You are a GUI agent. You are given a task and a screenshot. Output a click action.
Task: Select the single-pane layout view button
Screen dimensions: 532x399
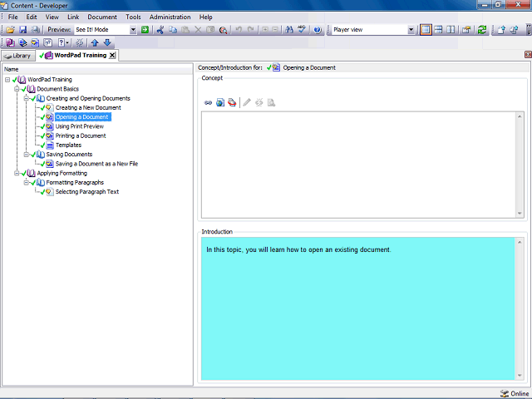tap(426, 30)
